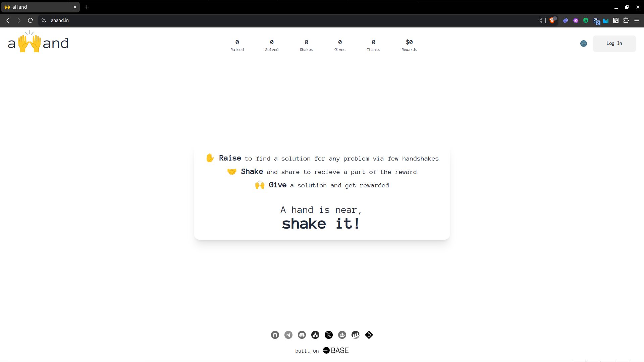Viewport: 644px width, 362px height.
Task: Toggle the Raised counter display
Action: pos(237,45)
